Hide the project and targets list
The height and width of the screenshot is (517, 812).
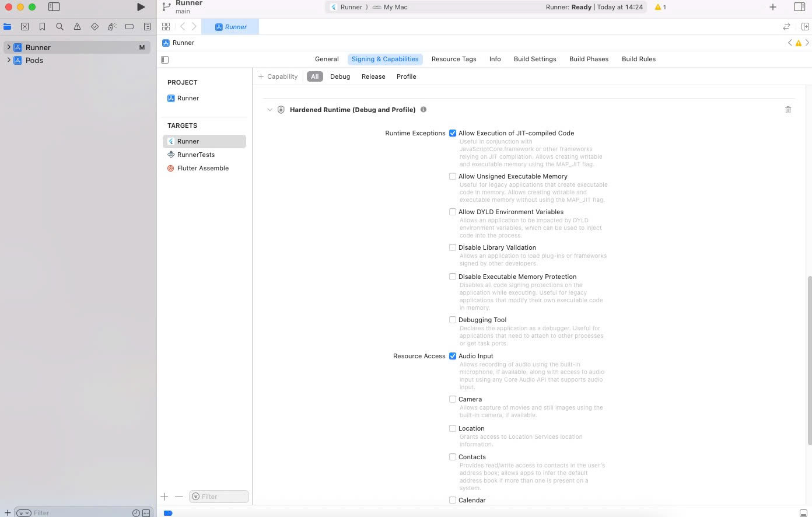tap(165, 60)
